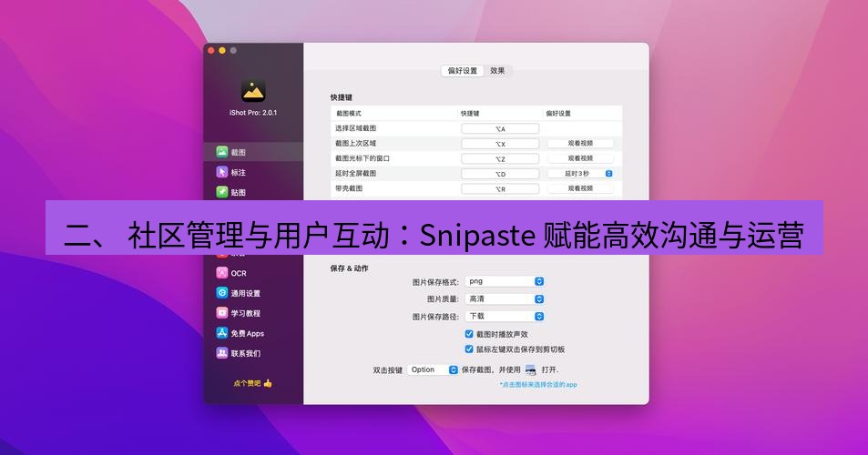Screen dimensions: 868x455
Task: Select the 延时全屏截图 row label
Action: pyautogui.click(x=355, y=173)
